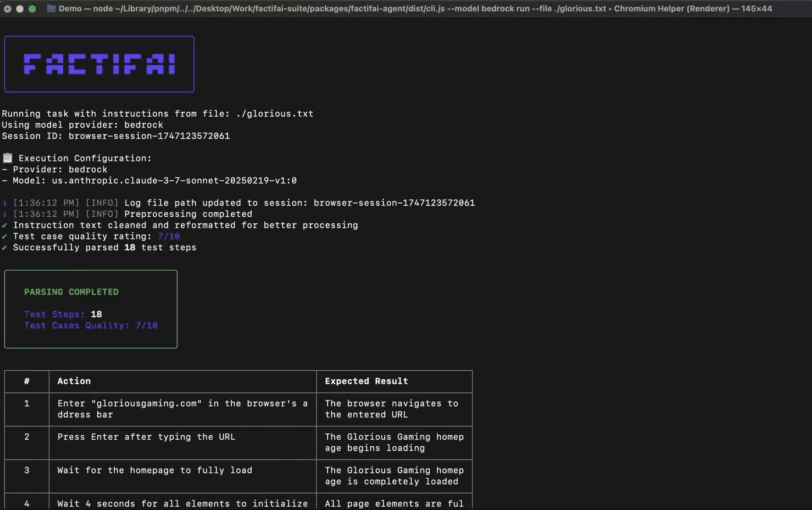Click 'The Glorious Gaming homepage begins loading' cell
This screenshot has width=812, height=510.
point(394,442)
